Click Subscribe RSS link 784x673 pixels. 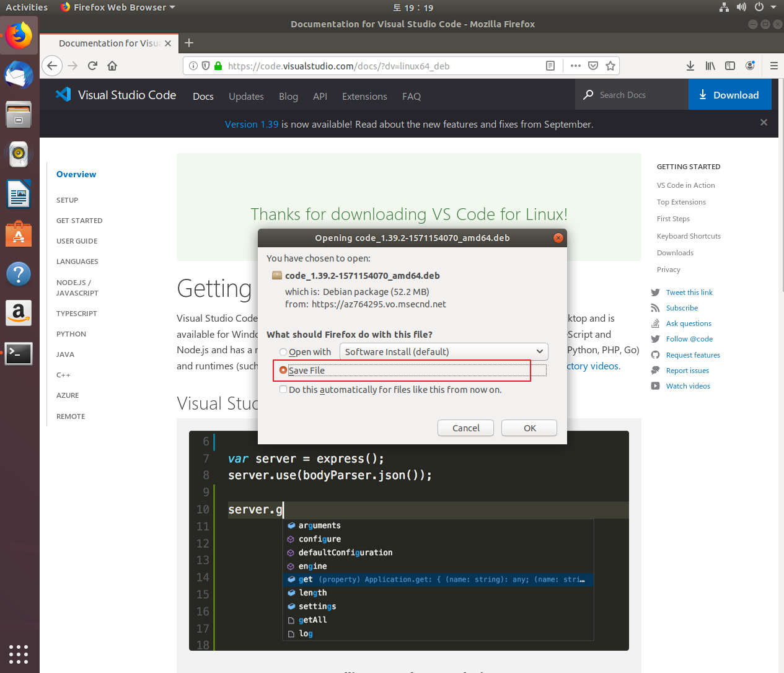click(x=682, y=308)
